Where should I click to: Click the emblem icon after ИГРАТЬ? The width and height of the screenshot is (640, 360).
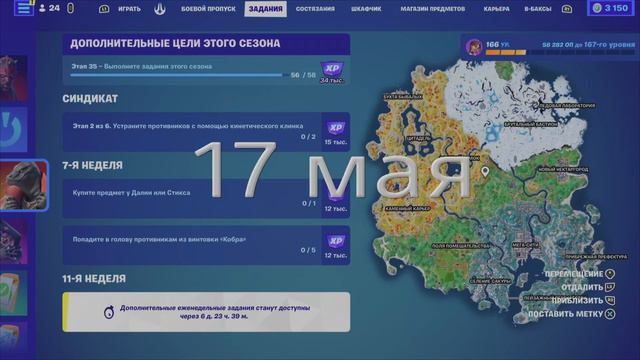click(x=160, y=9)
